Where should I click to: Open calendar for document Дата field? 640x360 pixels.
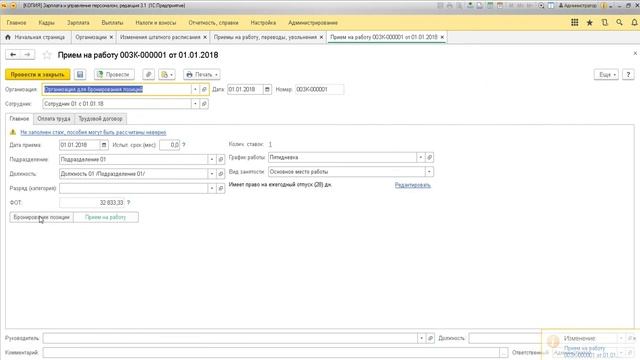[267, 89]
